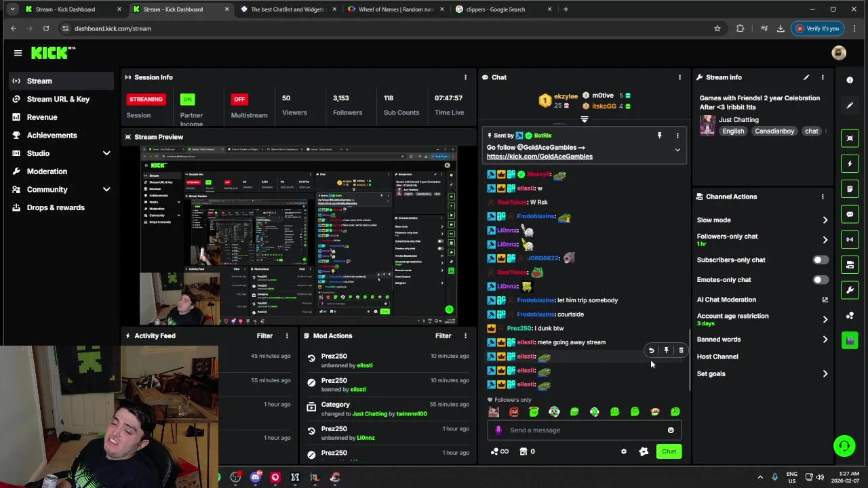The width and height of the screenshot is (868, 488).
Task: Unpin the pinned message pin icon
Action: click(x=659, y=136)
